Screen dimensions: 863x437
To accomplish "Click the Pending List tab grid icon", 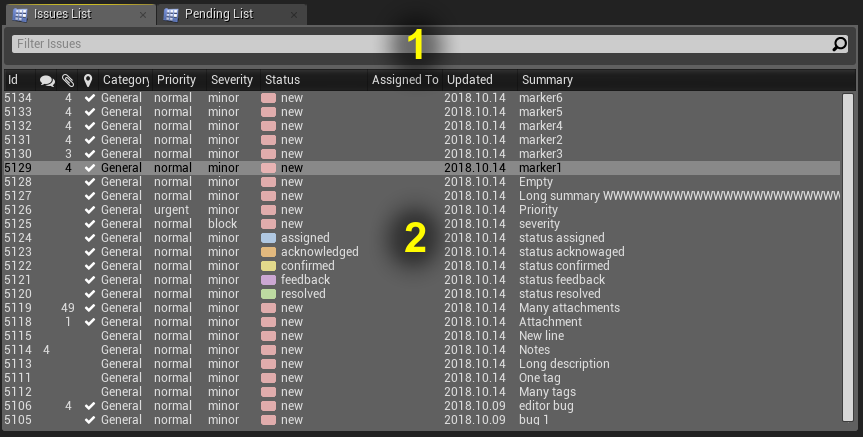I will [171, 14].
